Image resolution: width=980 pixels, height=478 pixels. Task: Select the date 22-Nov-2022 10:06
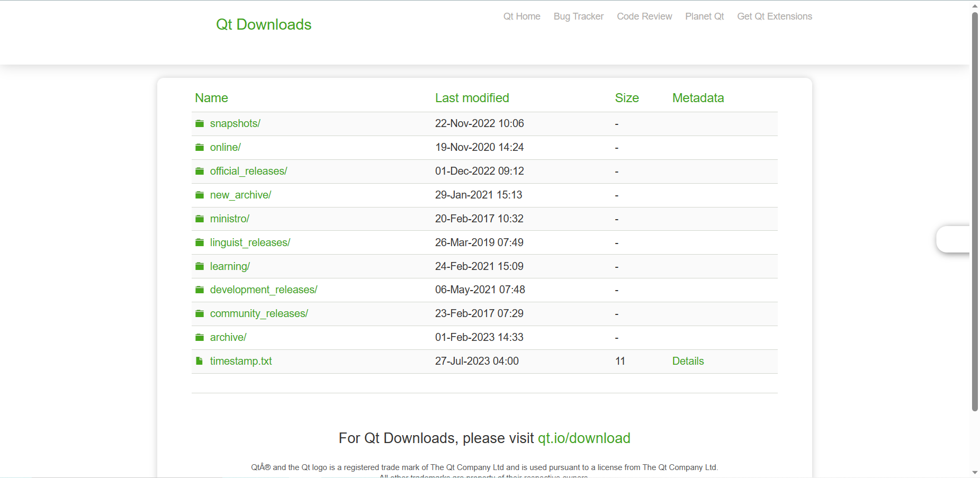pyautogui.click(x=480, y=123)
